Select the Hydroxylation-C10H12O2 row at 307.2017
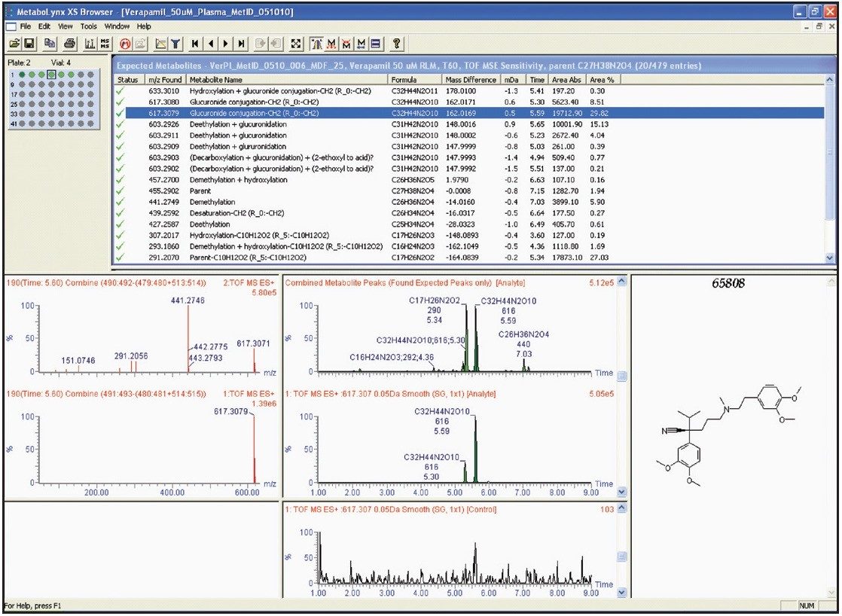The width and height of the screenshot is (842, 616). 469,235
